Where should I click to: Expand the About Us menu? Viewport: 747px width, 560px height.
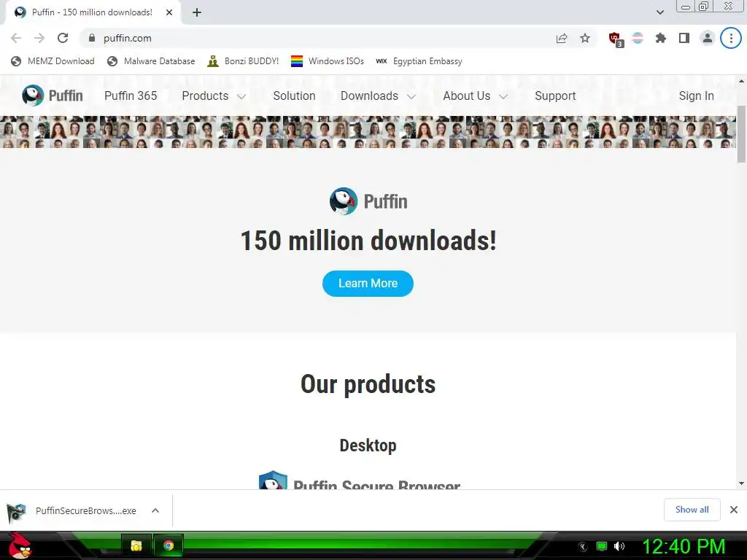click(x=475, y=96)
